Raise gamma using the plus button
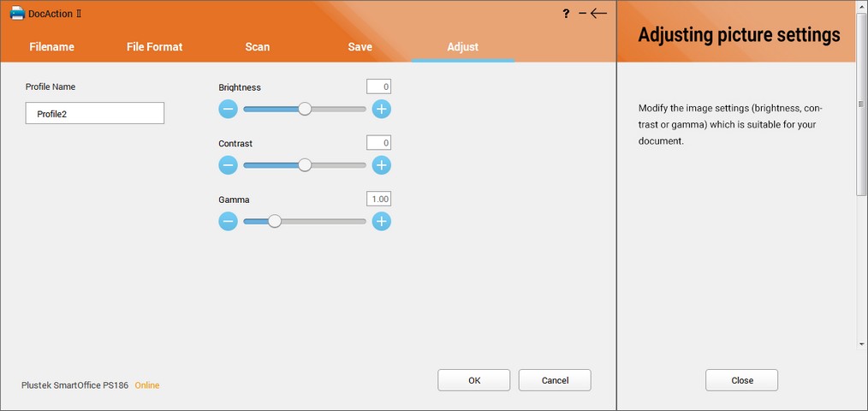The image size is (868, 411). pos(382,222)
